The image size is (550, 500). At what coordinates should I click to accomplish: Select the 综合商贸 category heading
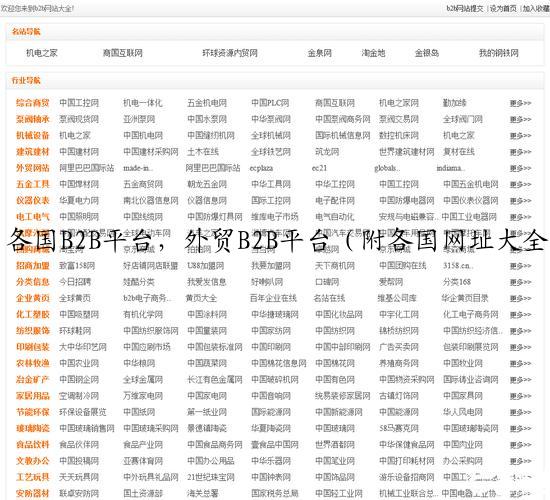coord(33,103)
